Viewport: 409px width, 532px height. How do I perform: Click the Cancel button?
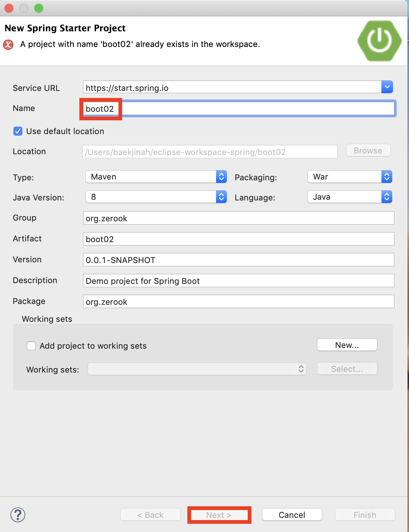[292, 515]
